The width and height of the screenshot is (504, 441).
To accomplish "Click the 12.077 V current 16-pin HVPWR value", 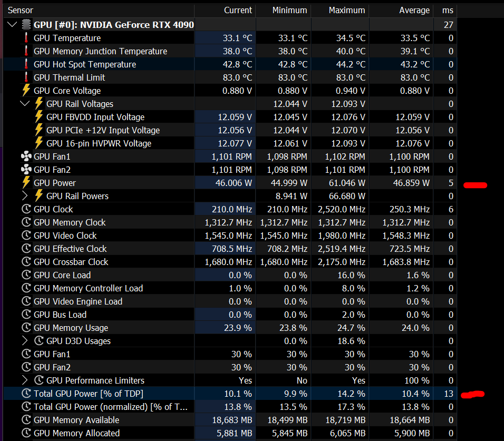I will tap(235, 143).
